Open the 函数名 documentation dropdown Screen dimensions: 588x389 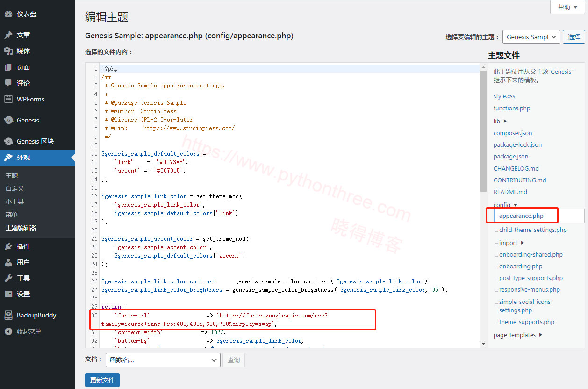163,360
